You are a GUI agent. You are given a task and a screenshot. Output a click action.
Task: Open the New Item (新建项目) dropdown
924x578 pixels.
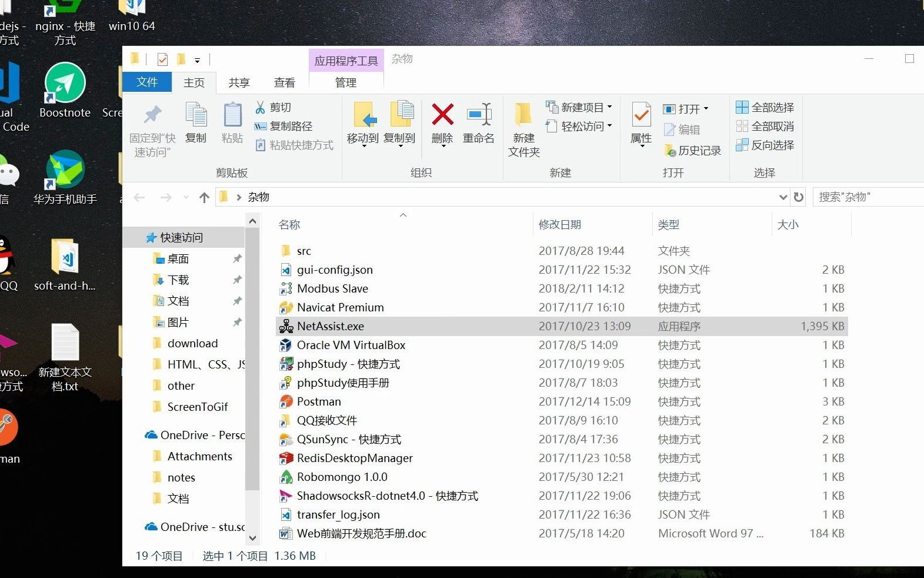click(609, 107)
